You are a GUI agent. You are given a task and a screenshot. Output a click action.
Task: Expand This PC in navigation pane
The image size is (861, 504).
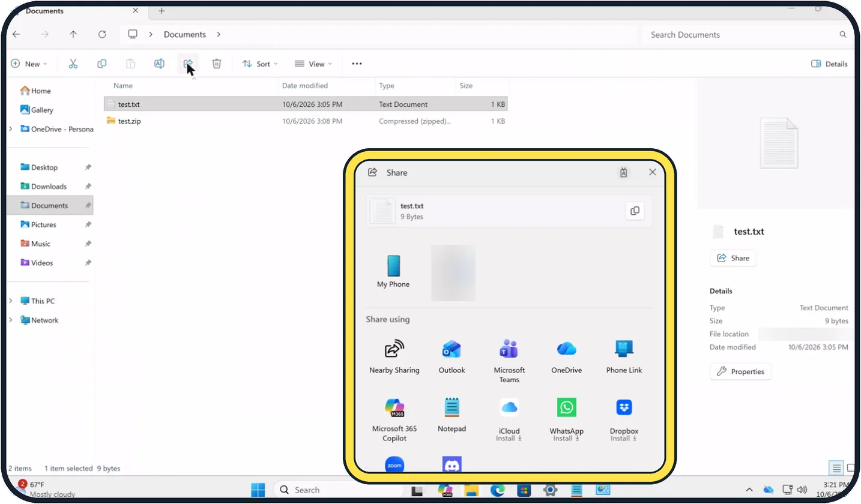tap(11, 301)
